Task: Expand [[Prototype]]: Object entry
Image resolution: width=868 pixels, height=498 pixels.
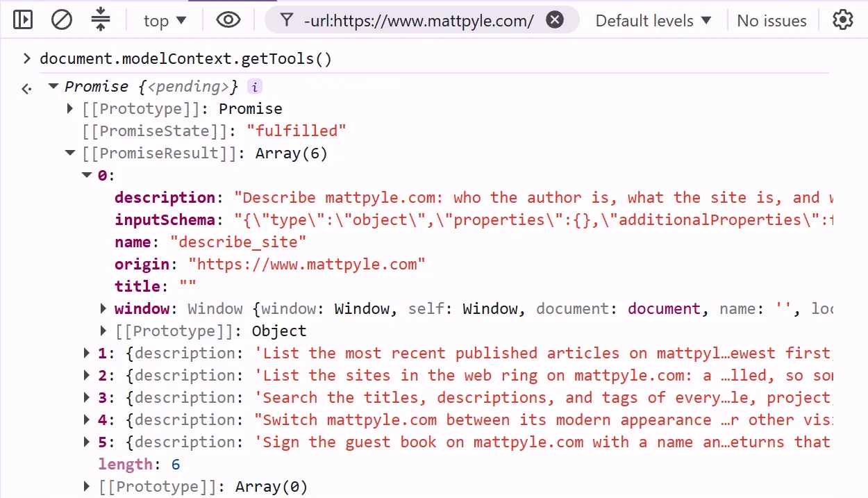Action: 103,331
